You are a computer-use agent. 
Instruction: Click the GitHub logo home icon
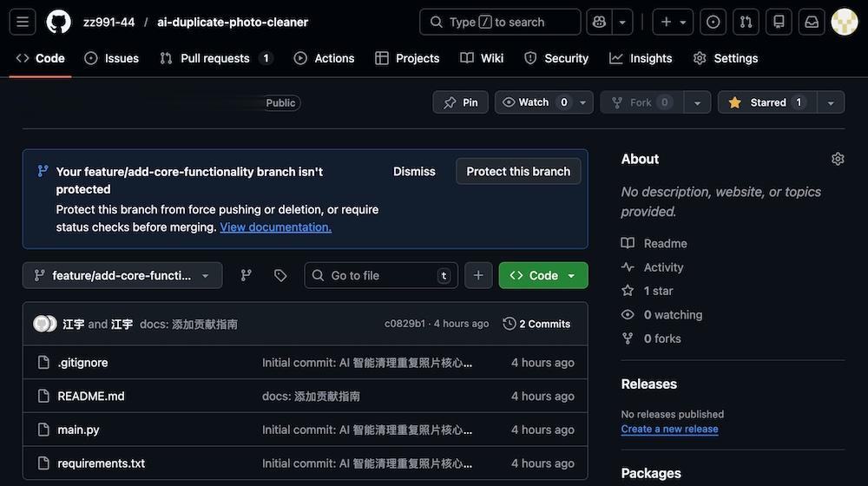tap(58, 22)
